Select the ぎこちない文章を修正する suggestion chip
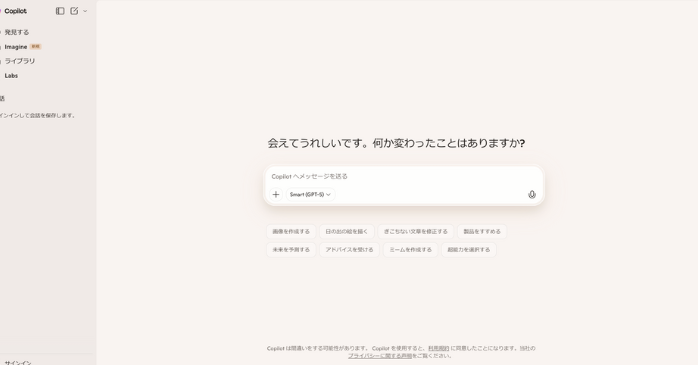The image size is (698, 365). click(416, 231)
